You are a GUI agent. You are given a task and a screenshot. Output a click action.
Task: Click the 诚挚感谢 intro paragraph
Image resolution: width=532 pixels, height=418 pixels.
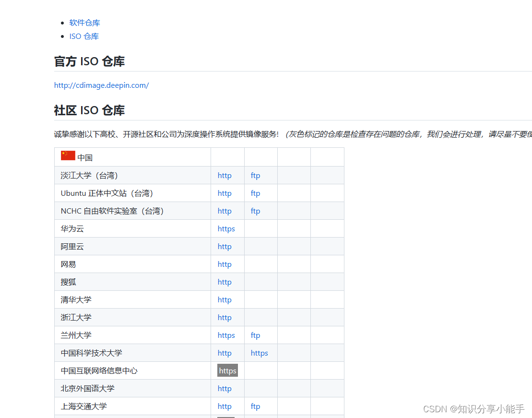click(293, 134)
